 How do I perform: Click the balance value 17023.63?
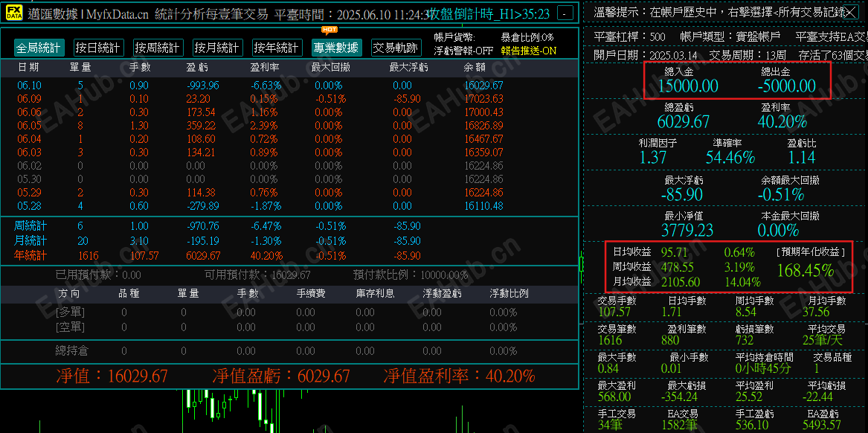click(483, 98)
